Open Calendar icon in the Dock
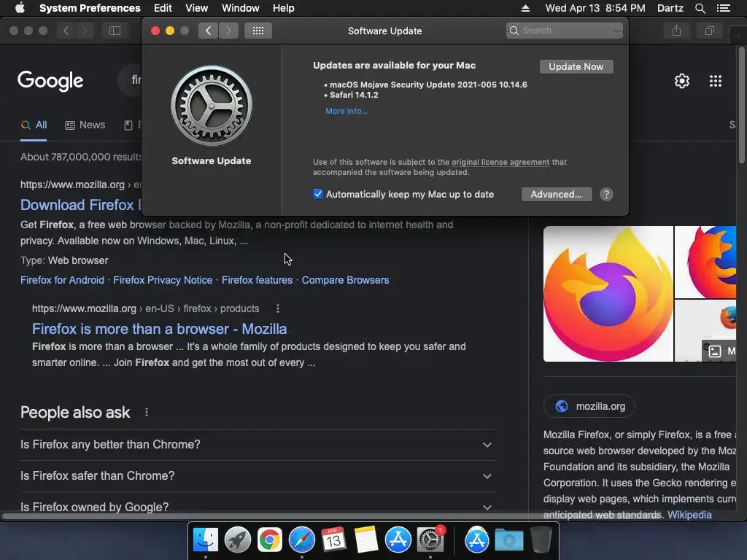The image size is (747, 560). point(333,540)
